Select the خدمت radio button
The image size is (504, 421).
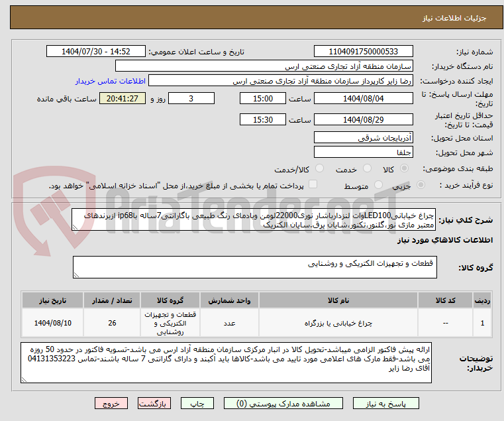tap(367, 168)
